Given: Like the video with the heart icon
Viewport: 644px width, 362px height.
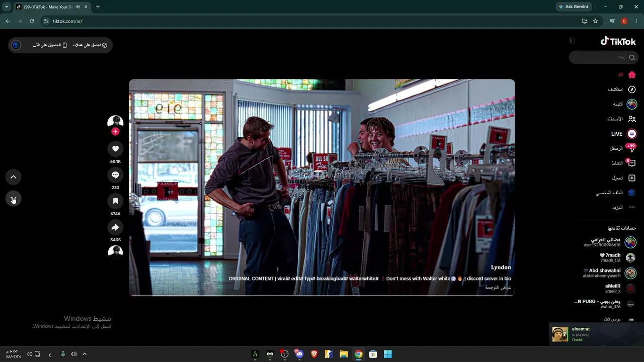Looking at the screenshot, I should pyautogui.click(x=115, y=149).
